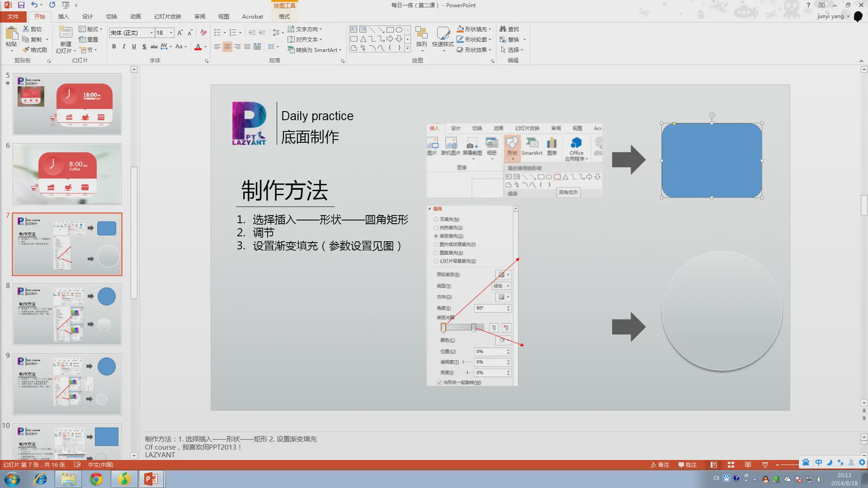Image resolution: width=868 pixels, height=488 pixels.
Task: Click the Clear Formatting eraser icon
Action: point(203,33)
